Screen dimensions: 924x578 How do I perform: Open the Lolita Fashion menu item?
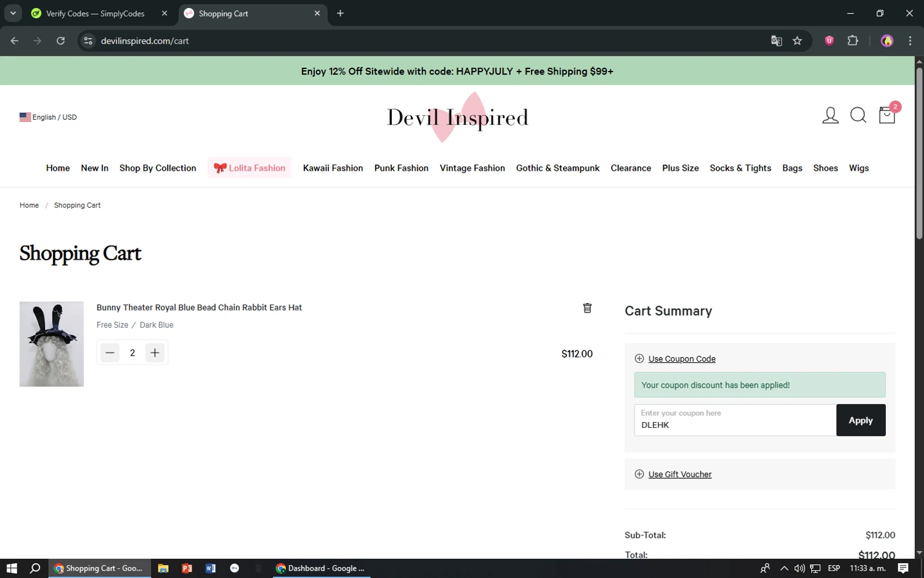tap(249, 168)
